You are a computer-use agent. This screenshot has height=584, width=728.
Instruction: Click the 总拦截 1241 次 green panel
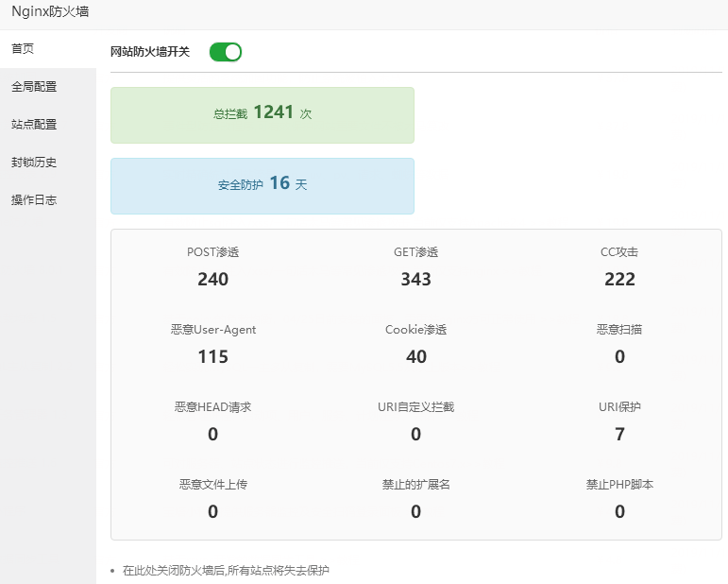tap(262, 114)
